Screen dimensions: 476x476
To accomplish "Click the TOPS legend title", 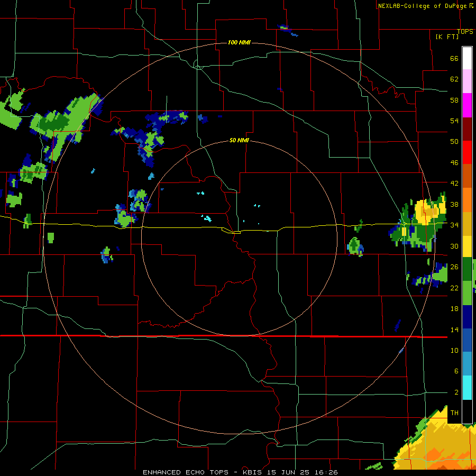I will tap(465, 32).
